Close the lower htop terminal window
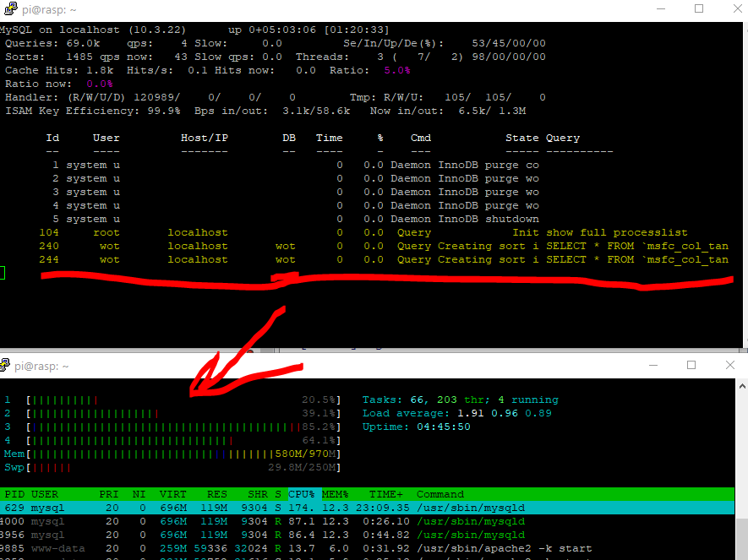The image size is (748, 560). (x=731, y=365)
